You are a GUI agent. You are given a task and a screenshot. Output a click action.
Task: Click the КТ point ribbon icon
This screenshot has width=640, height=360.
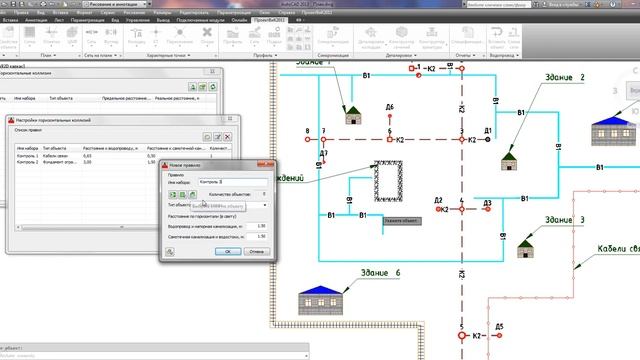(156, 36)
